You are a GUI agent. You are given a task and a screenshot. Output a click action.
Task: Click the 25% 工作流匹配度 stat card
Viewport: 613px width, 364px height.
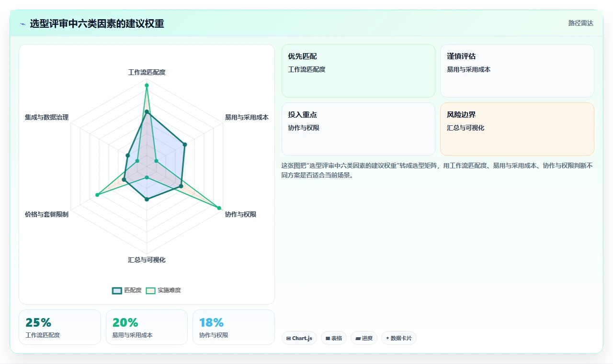60,327
